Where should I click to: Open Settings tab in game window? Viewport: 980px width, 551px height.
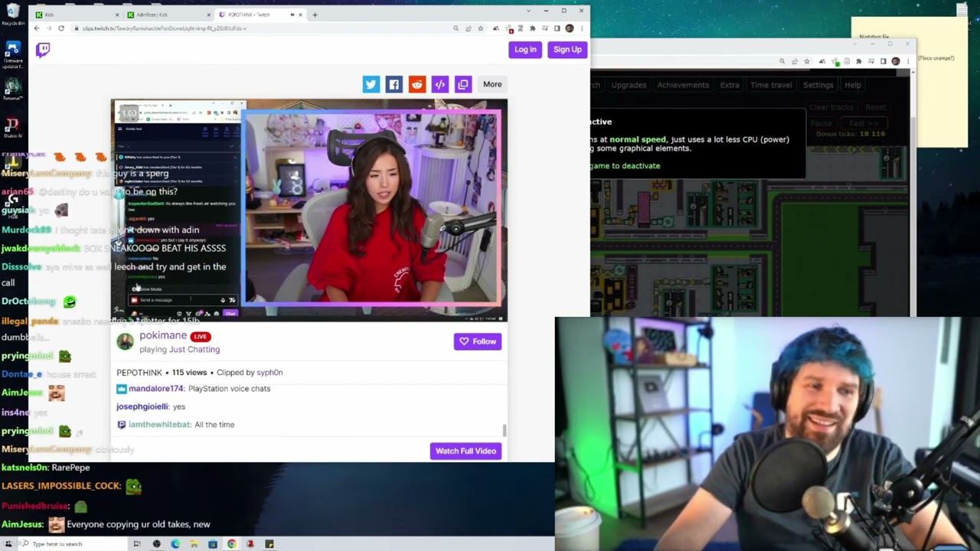[818, 85]
